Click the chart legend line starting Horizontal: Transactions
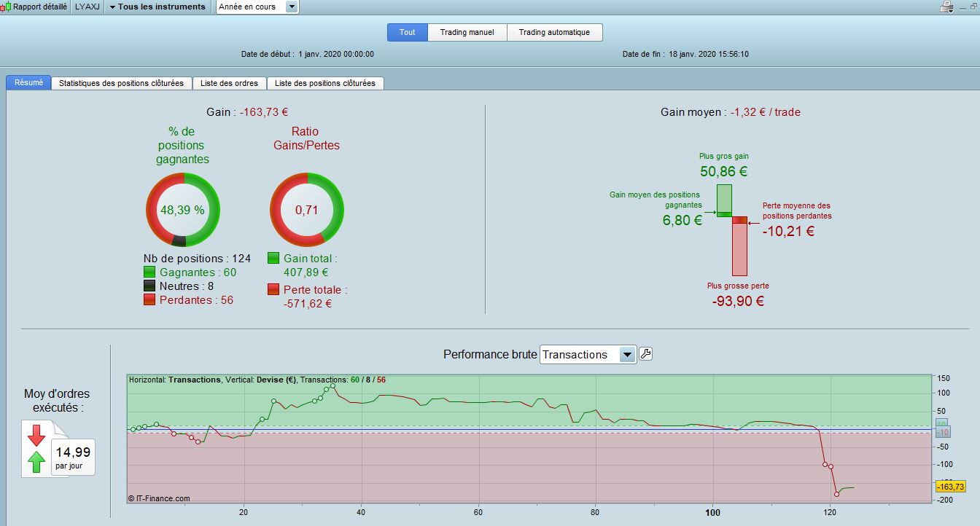 tap(257, 380)
